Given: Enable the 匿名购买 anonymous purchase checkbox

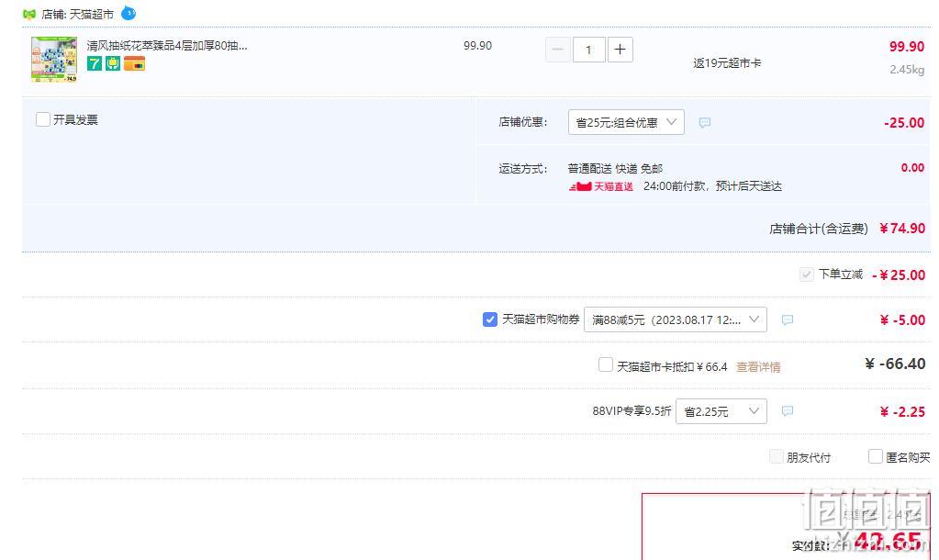Looking at the screenshot, I should (876, 457).
